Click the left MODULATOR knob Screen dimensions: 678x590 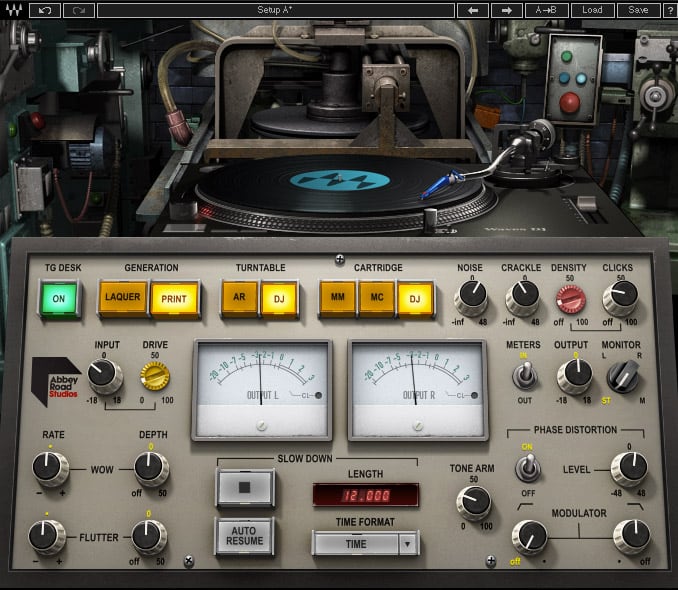(x=530, y=537)
